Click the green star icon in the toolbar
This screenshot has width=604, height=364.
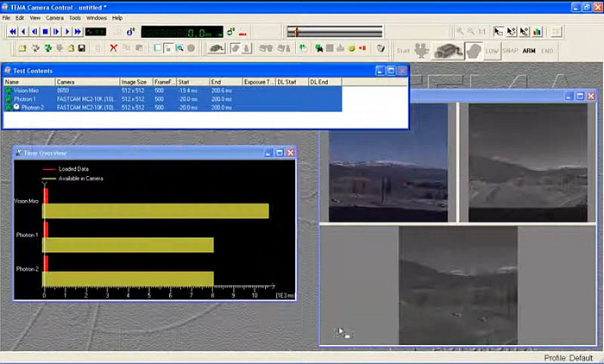[x=48, y=48]
